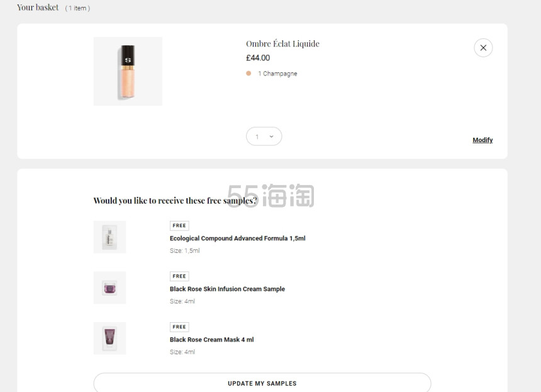The height and width of the screenshot is (392, 541).
Task: Click the Black Rose Cream Mask thumbnail
Action: point(109,338)
